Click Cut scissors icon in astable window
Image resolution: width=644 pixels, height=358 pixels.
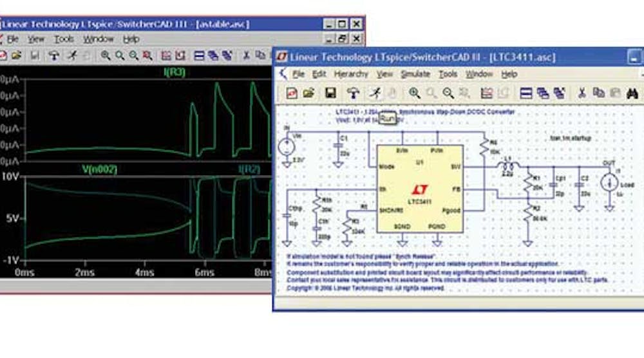246,55
